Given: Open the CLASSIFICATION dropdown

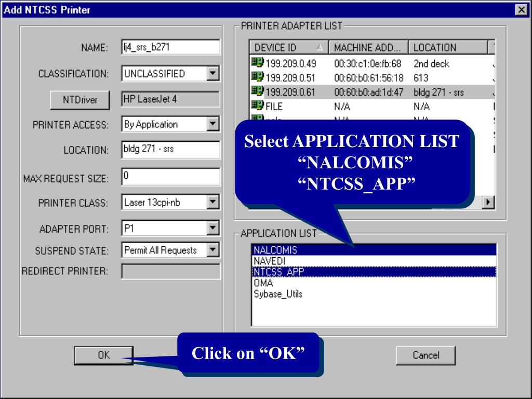Looking at the screenshot, I should 212,73.
